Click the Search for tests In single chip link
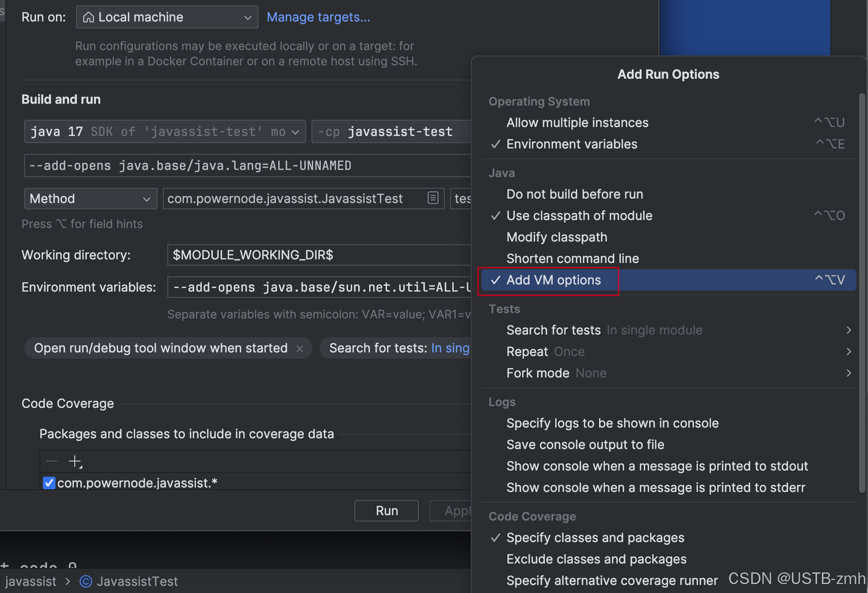The width and height of the screenshot is (868, 593). (x=451, y=348)
